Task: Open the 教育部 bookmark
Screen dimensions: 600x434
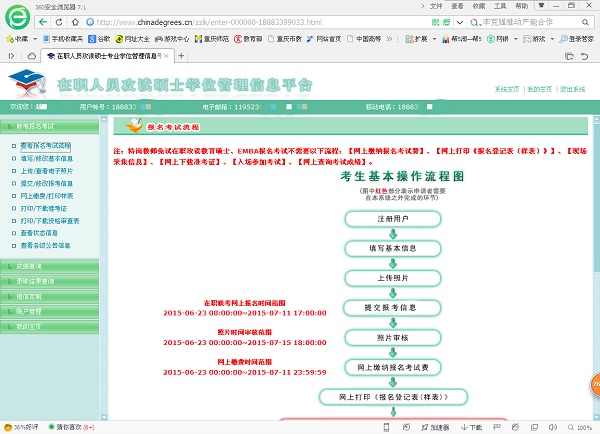Action: coord(248,39)
